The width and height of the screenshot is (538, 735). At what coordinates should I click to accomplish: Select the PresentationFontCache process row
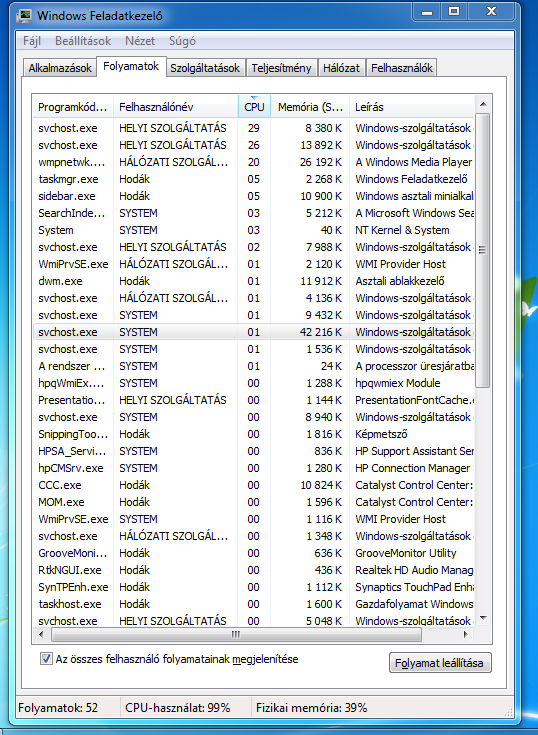click(x=254, y=400)
